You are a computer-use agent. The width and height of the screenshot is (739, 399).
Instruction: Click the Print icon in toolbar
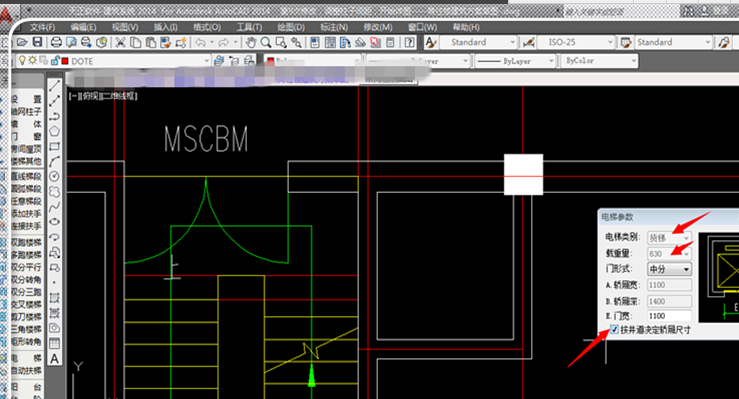click(56, 42)
